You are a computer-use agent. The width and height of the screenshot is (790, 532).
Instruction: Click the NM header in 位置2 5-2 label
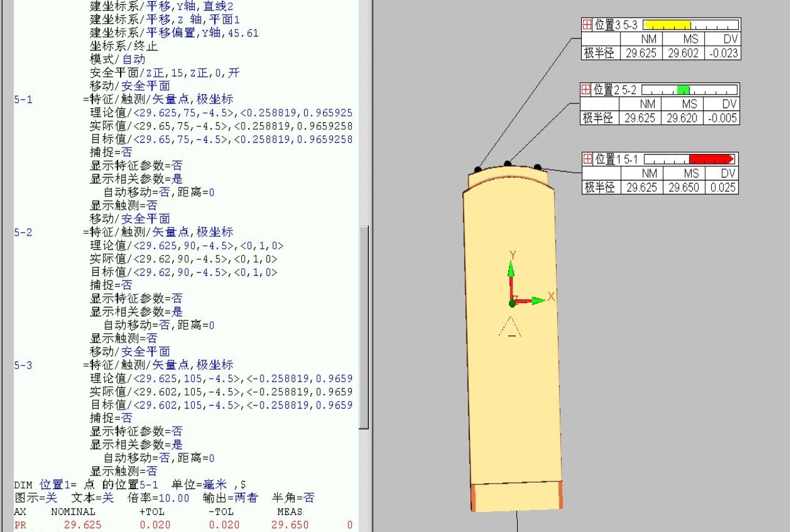pos(647,103)
